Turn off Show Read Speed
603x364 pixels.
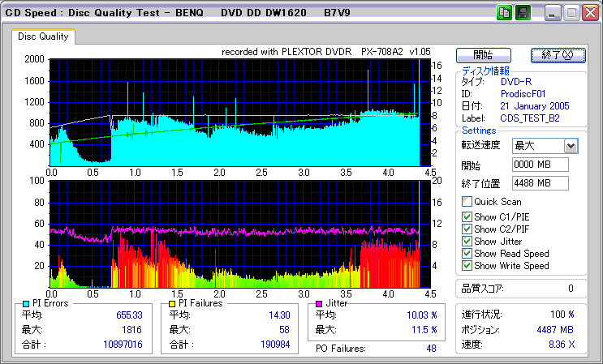(467, 254)
